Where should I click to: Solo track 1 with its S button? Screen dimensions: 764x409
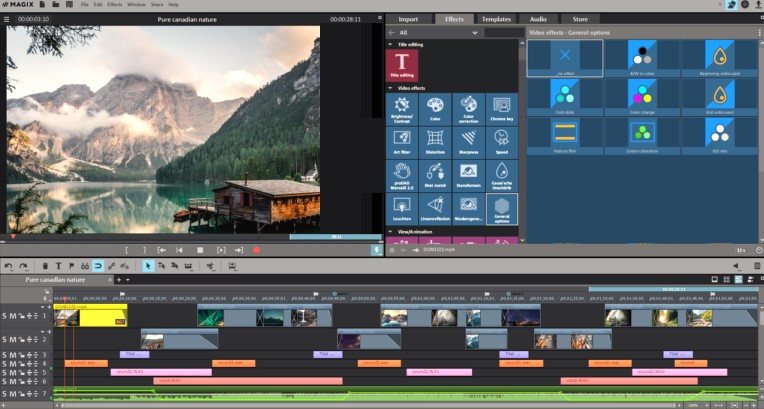tap(4, 316)
